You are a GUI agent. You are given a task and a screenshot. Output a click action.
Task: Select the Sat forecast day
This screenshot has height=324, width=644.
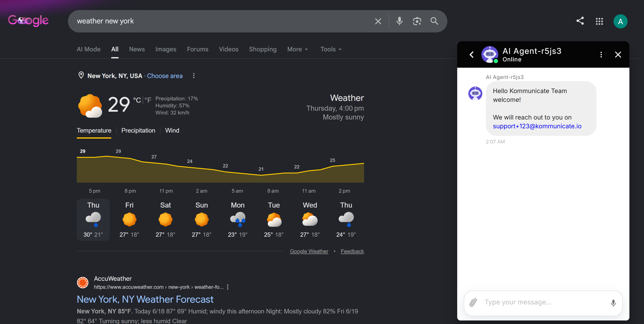tap(165, 220)
